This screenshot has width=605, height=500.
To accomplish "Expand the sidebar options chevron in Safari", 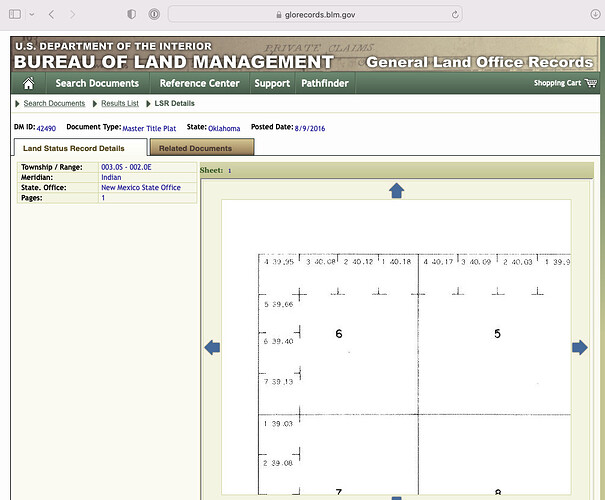I will click(x=32, y=15).
